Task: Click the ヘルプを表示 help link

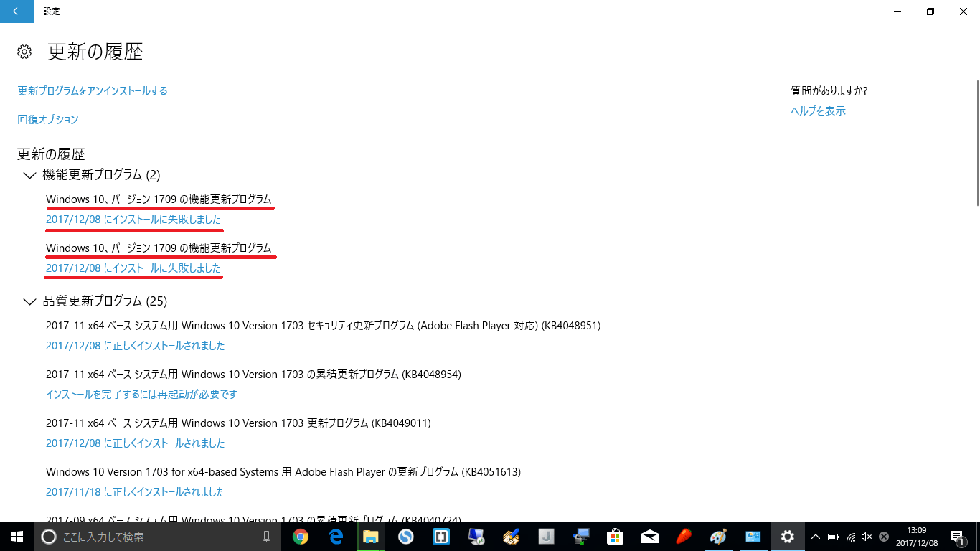Action: [x=818, y=111]
